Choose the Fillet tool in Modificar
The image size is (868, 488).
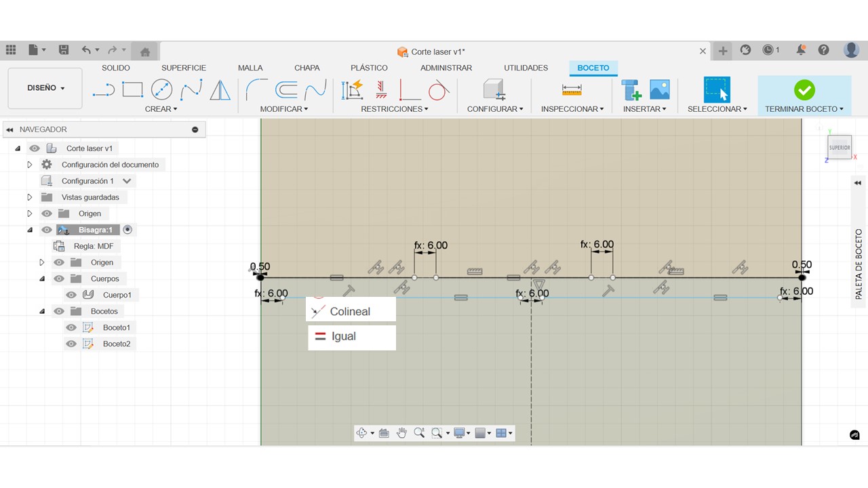256,89
